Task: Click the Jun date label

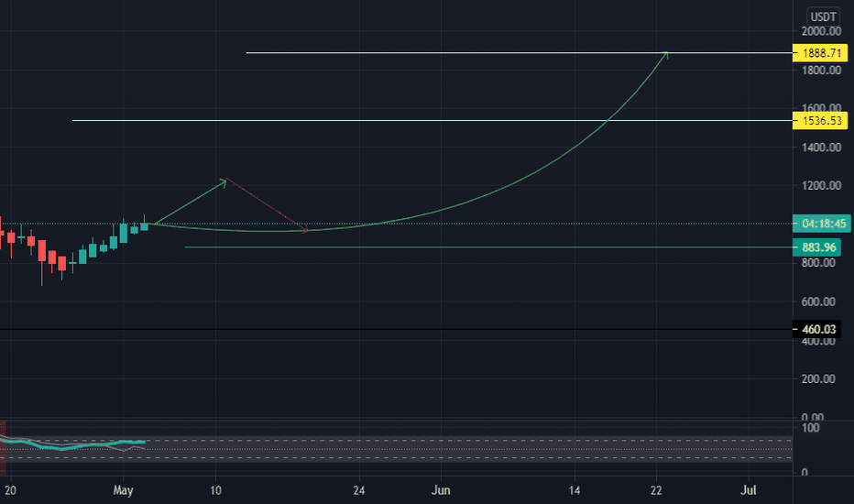Action: tap(441, 490)
